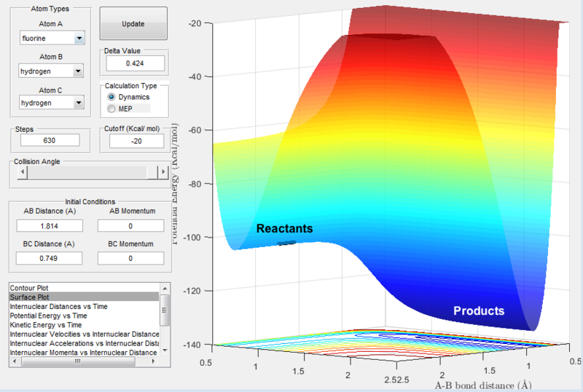Click the -60 energy axis tick label

pyautogui.click(x=195, y=130)
